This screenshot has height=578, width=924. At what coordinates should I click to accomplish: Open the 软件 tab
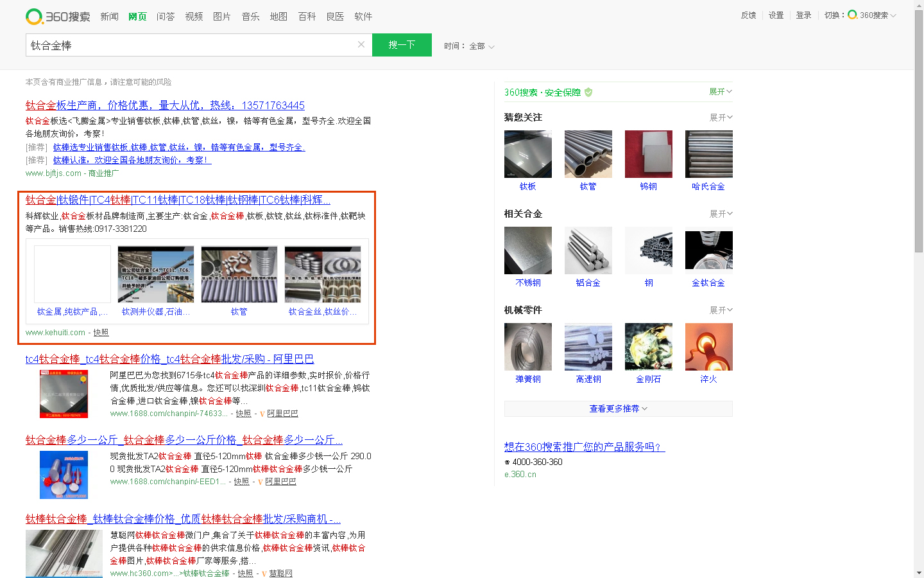(363, 17)
